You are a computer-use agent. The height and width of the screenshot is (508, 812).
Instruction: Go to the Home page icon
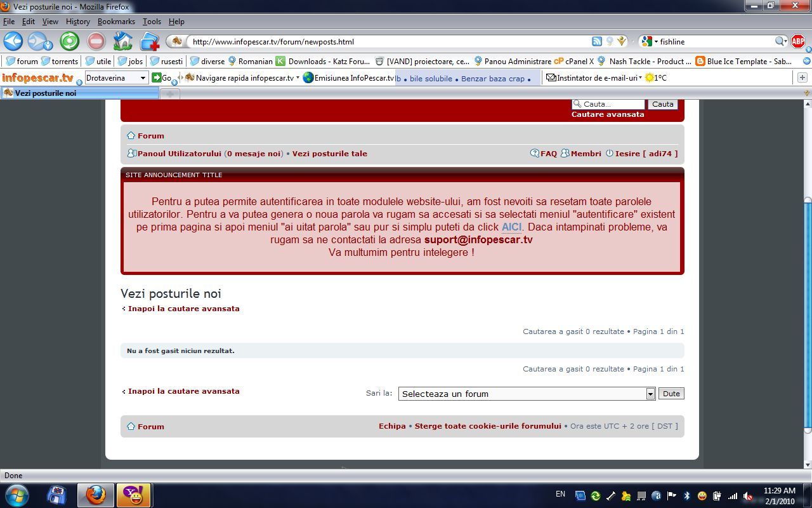(122, 41)
